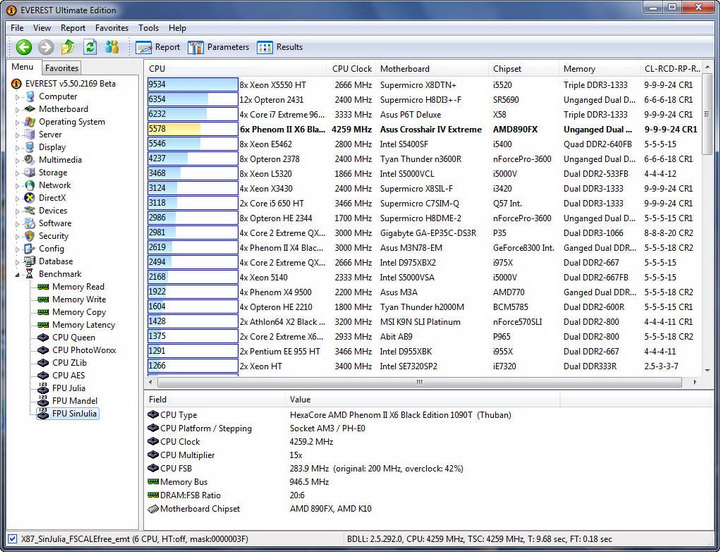720x552 pixels.
Task: Switch to the Favorites tab
Action: coord(62,68)
